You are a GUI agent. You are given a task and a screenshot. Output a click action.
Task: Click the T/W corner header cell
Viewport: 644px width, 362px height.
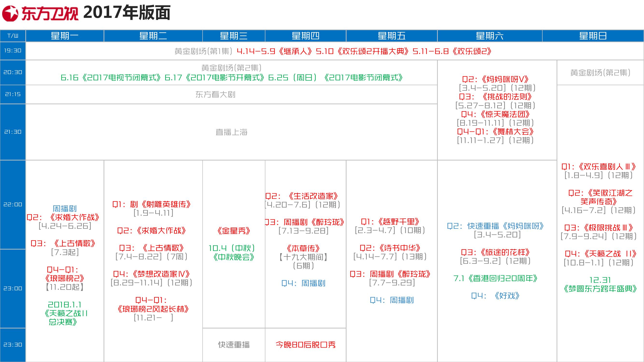(x=13, y=36)
